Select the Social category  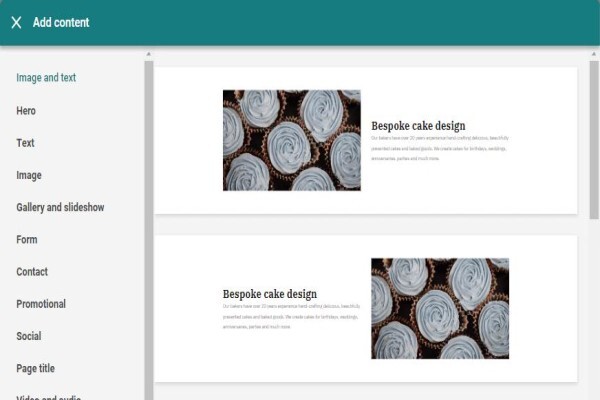(x=29, y=336)
